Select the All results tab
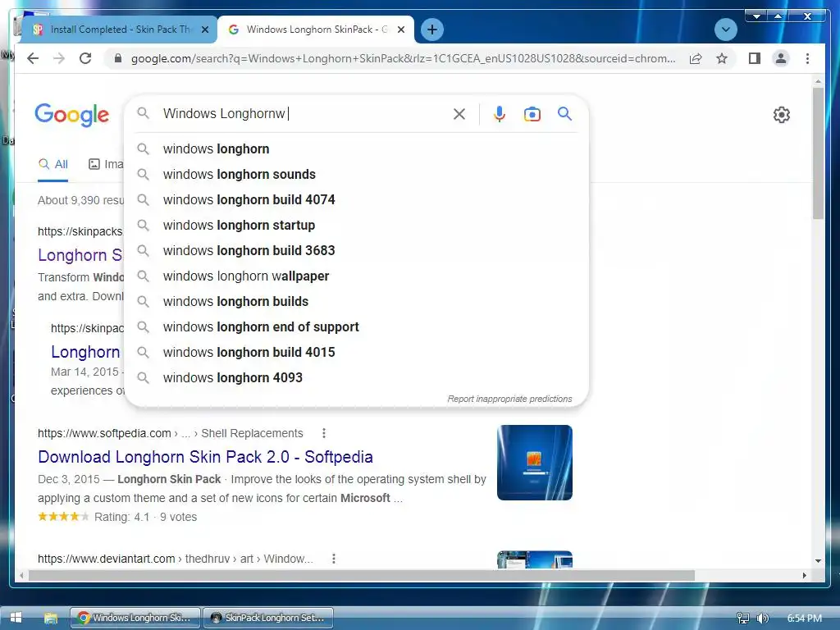Image resolution: width=840 pixels, height=630 pixels. [53, 164]
